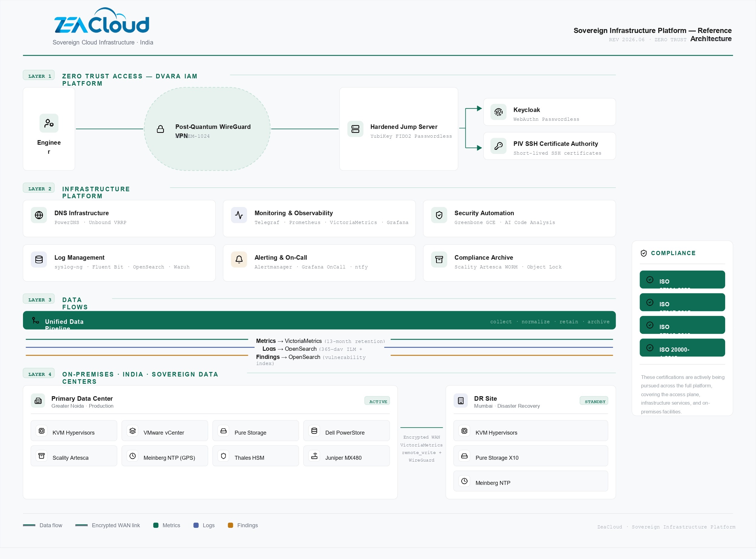Click the Log Management database icon

point(39,260)
